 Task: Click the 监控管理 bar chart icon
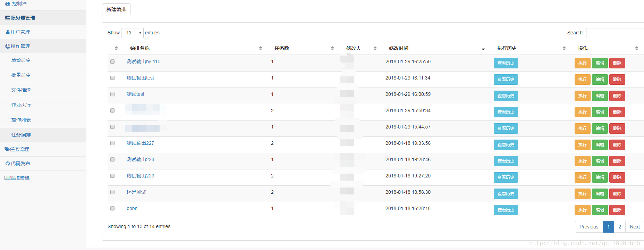point(7,178)
